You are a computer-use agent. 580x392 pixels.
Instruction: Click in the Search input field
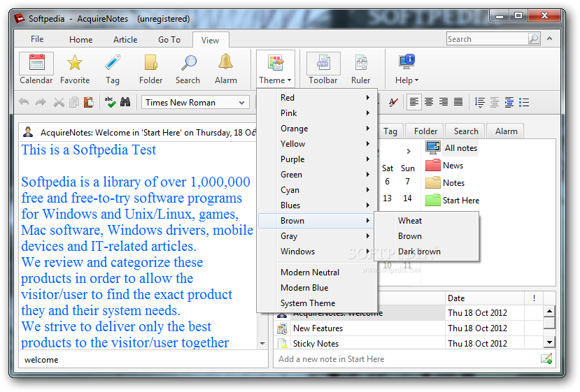(487, 39)
